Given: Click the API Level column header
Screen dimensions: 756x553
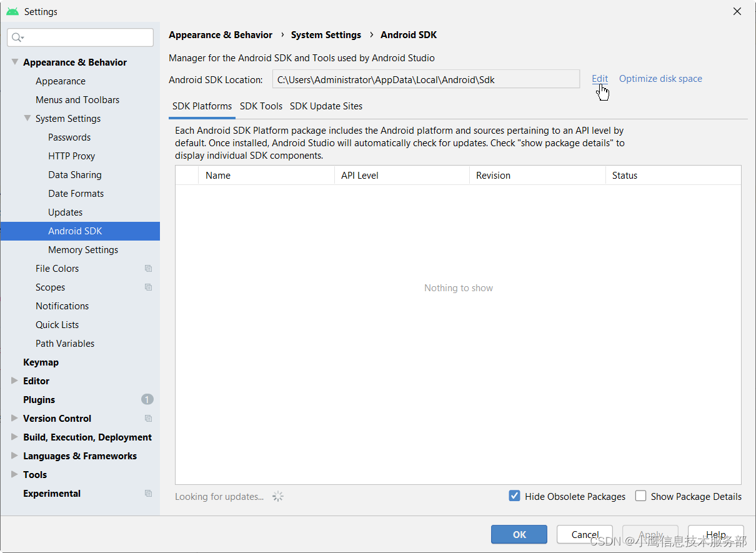Looking at the screenshot, I should [x=402, y=176].
